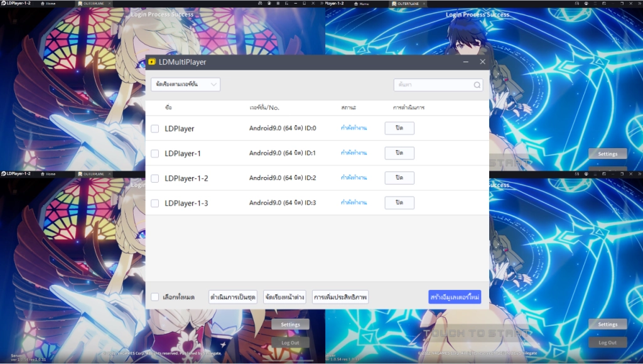Open the จัดเรียงตามเวอร์ชัน sort dropdown
The width and height of the screenshot is (643, 364).
(185, 84)
